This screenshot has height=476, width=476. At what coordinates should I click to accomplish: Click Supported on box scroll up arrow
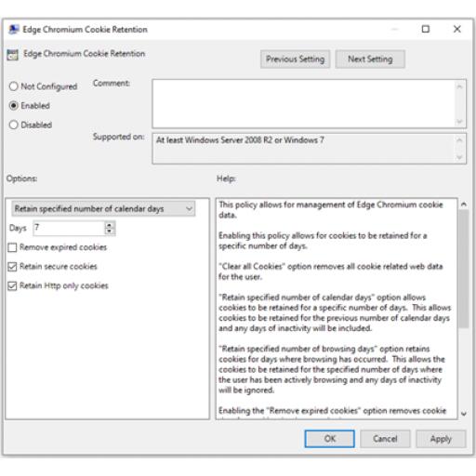(x=459, y=140)
